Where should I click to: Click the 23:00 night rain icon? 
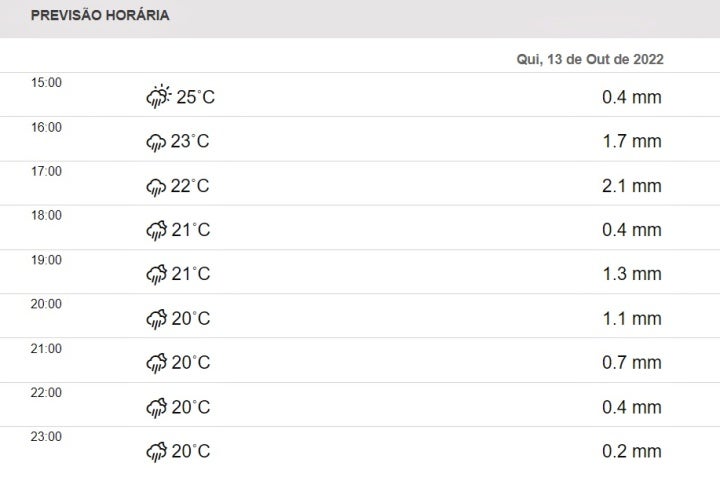coord(156,451)
